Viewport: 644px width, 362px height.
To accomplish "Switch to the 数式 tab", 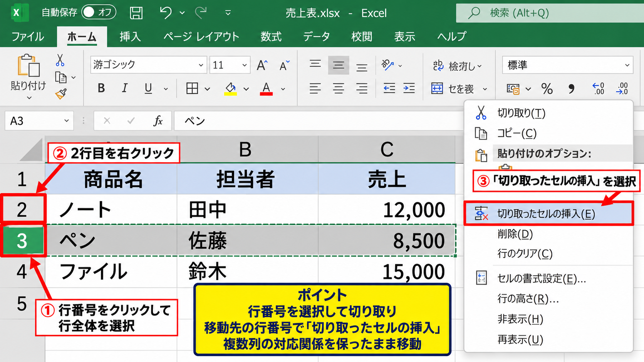I will click(271, 37).
